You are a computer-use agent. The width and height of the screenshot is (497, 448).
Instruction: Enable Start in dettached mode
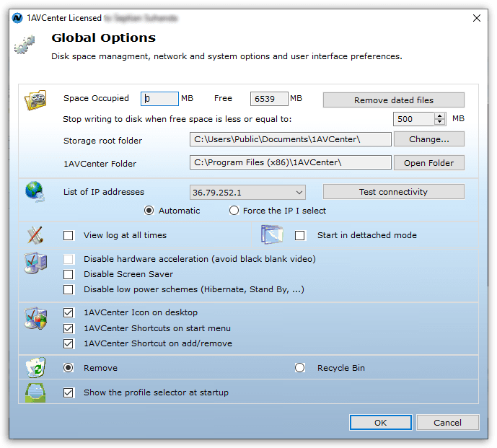point(300,236)
